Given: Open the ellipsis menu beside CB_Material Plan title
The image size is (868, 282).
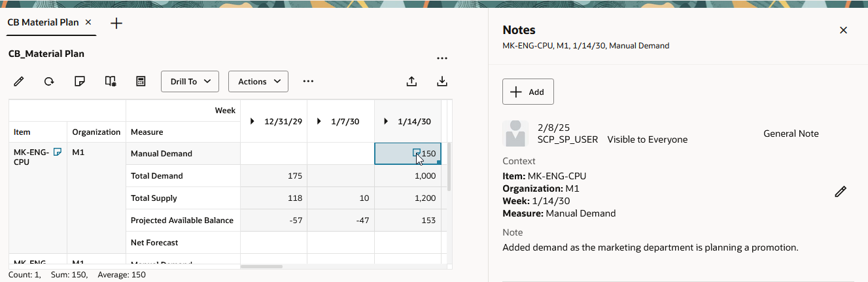Looking at the screenshot, I should 442,58.
